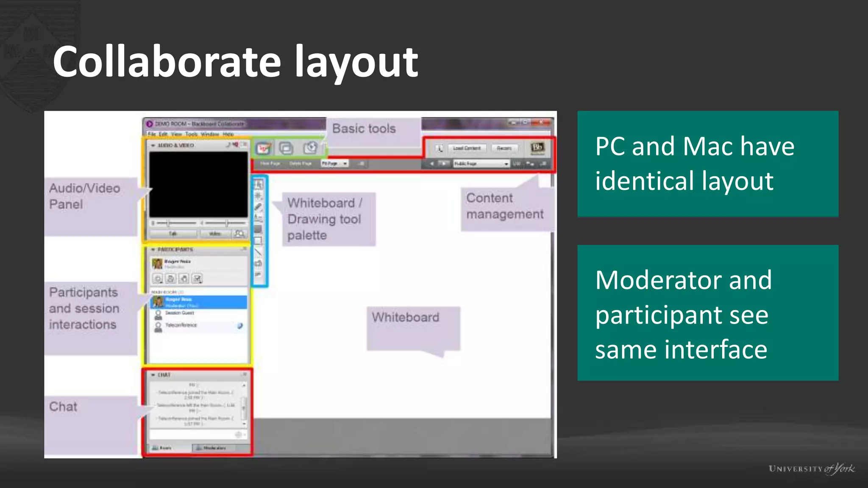Collapse the Chat panel
The height and width of the screenshot is (488, 868).
pos(153,375)
